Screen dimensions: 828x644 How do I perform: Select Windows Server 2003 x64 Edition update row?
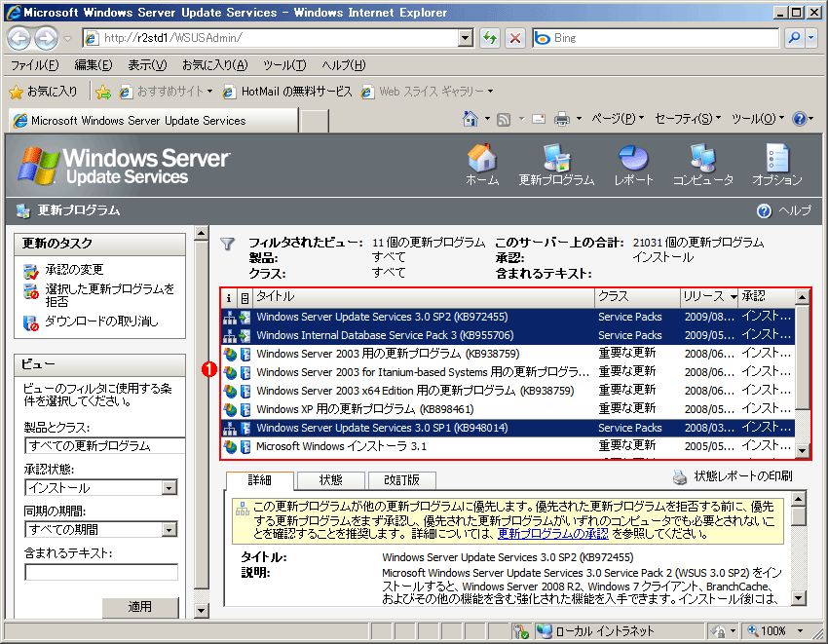508,391
